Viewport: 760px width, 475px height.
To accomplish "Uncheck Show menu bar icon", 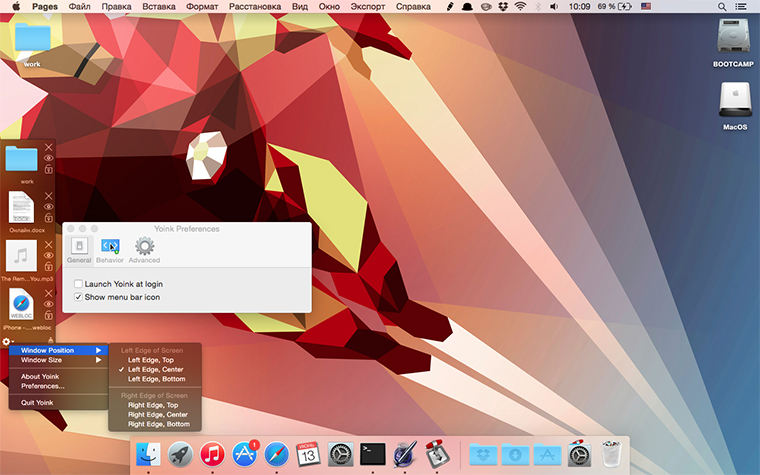I will 79,297.
